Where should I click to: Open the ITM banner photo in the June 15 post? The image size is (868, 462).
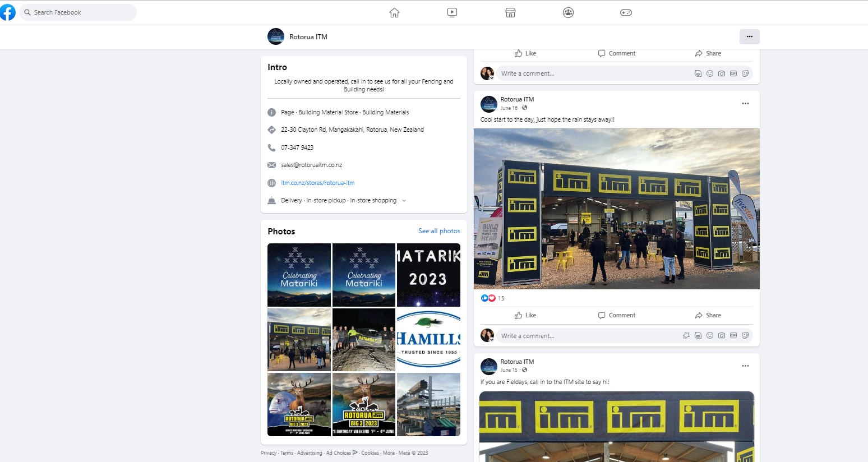click(x=617, y=427)
